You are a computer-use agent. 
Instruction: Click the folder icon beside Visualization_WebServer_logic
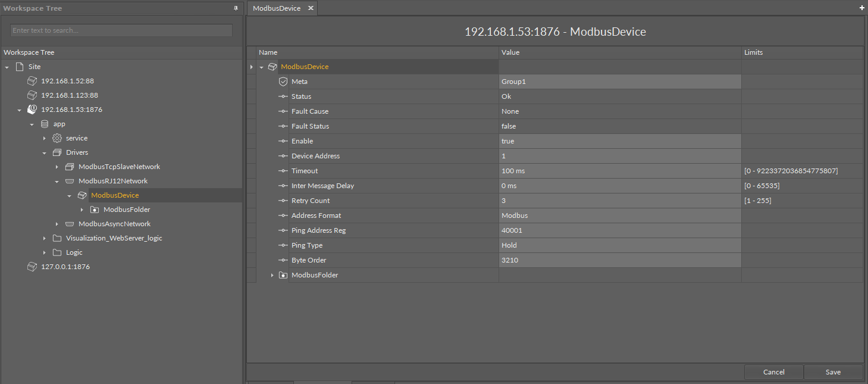(x=57, y=238)
